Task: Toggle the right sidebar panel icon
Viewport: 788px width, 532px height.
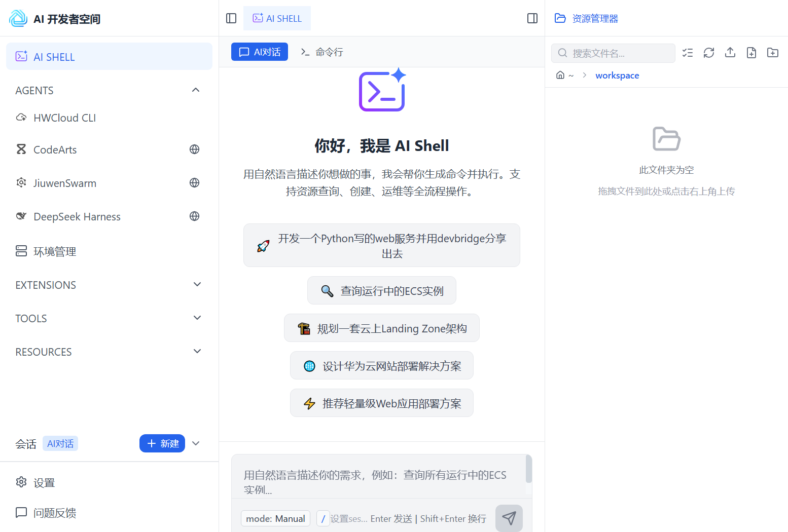Action: 532,18
